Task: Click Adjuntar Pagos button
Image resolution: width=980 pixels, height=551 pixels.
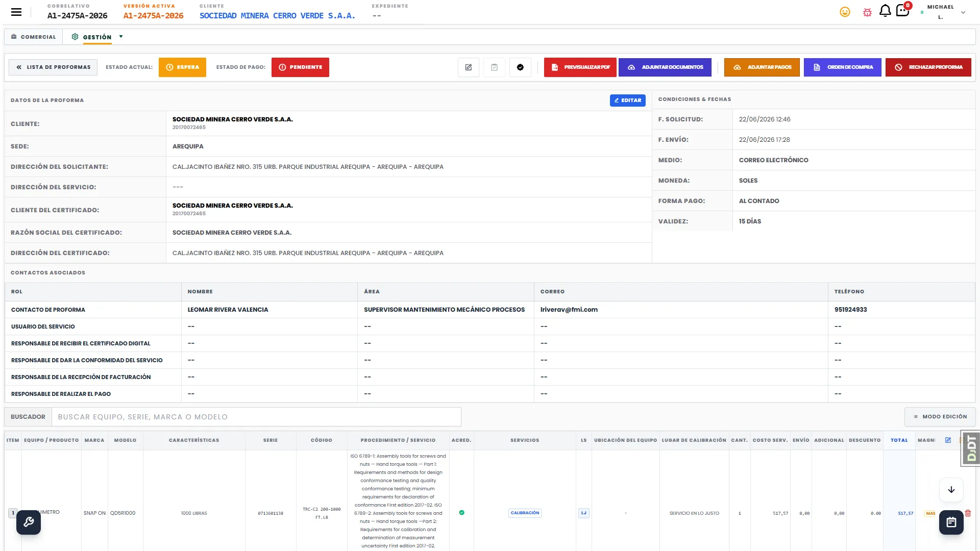Action: (x=762, y=67)
